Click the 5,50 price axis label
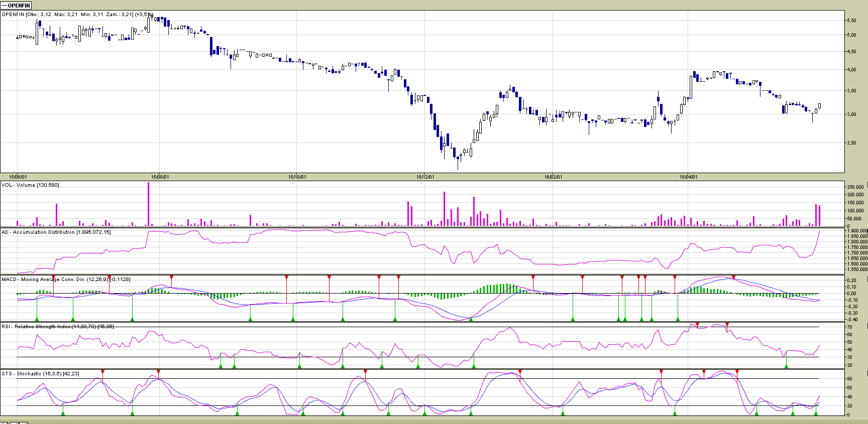This screenshot has height=424, width=868. [851, 21]
